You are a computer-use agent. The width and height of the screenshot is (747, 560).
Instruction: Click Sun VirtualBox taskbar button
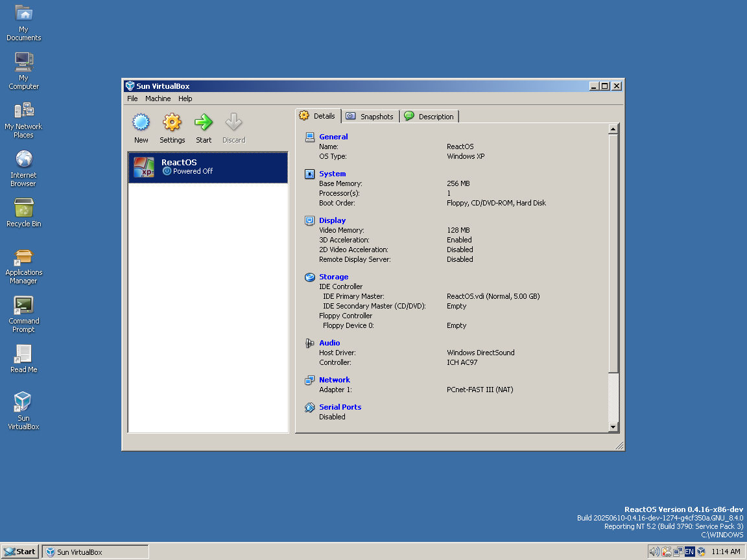tap(95, 552)
